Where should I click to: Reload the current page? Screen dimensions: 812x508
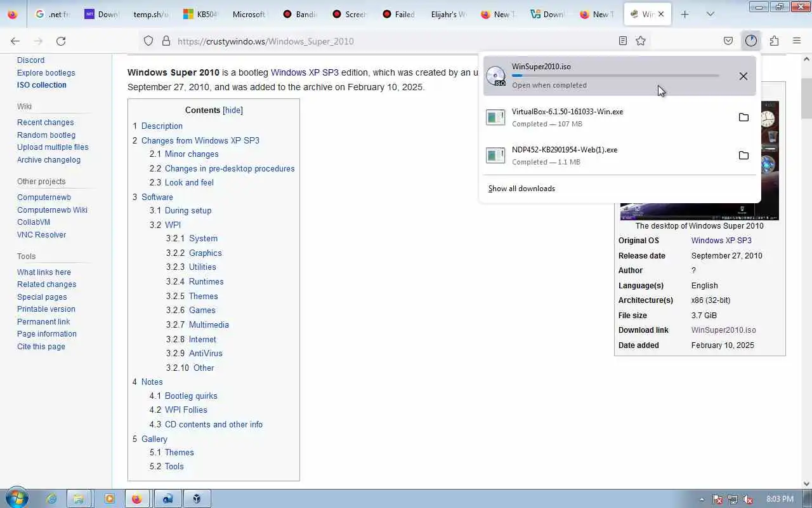[x=61, y=41]
